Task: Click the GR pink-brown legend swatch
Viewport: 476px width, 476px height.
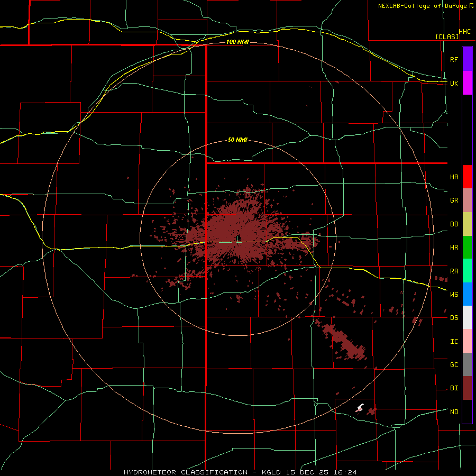Action: (x=467, y=200)
